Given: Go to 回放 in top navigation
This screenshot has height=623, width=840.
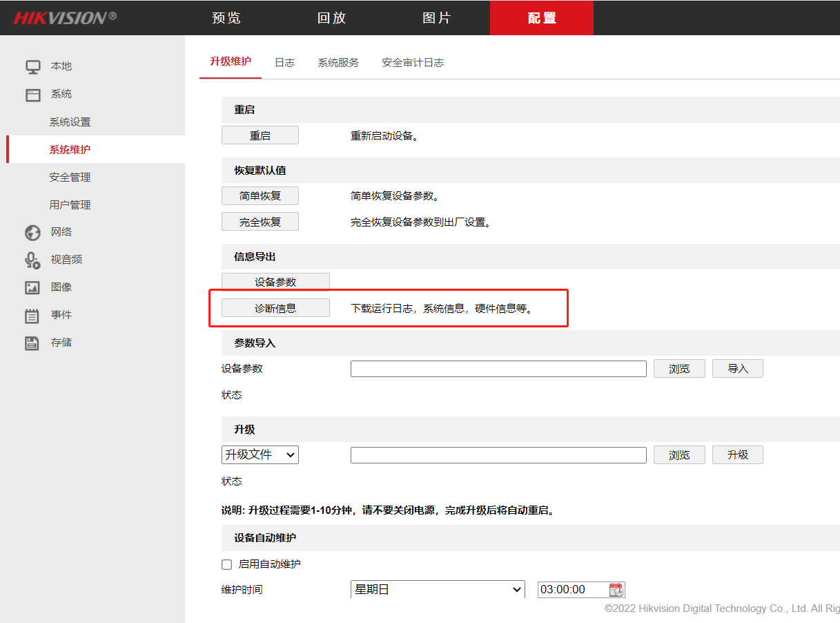Looking at the screenshot, I should pyautogui.click(x=331, y=18).
